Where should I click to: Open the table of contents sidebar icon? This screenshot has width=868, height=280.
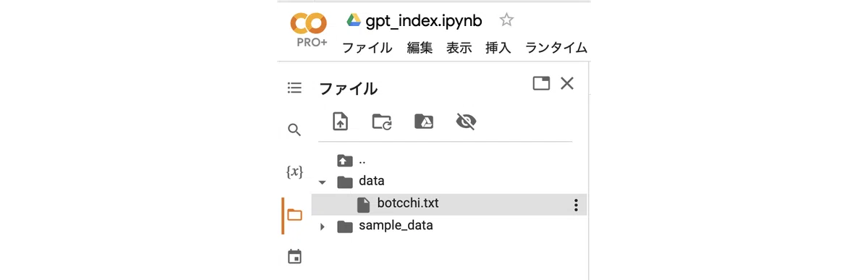pyautogui.click(x=294, y=88)
